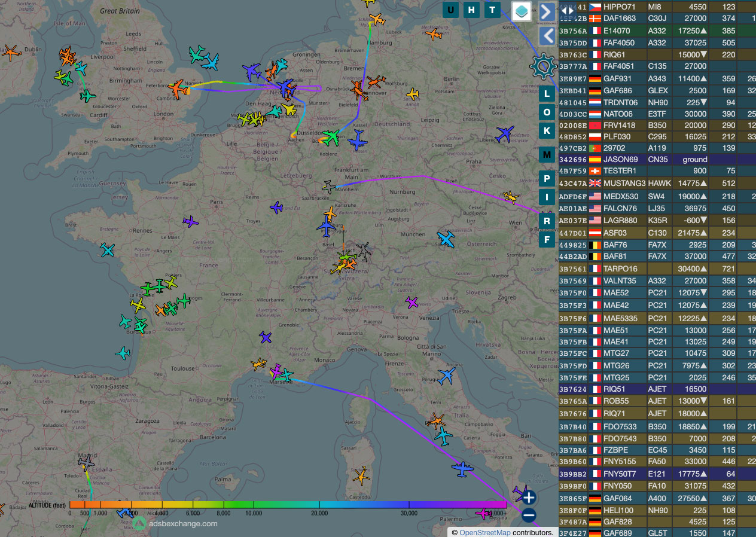Zoom out with the minus button
Image resolution: width=756 pixels, height=537 pixels.
pos(529,515)
